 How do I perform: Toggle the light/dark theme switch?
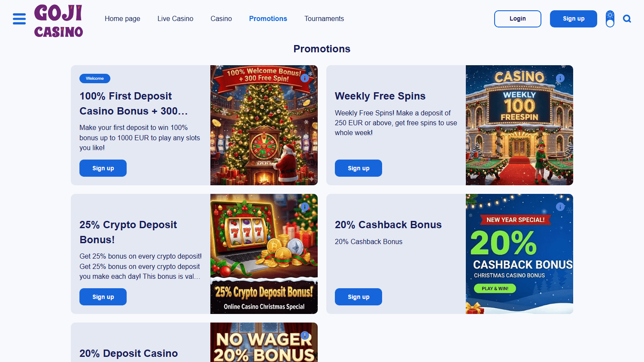[x=610, y=19]
